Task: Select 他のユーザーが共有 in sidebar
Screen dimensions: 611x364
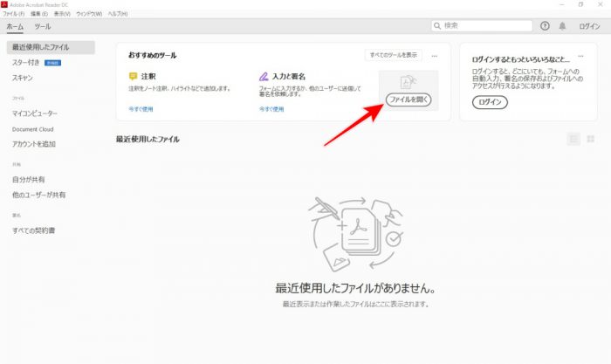Action: click(x=38, y=195)
